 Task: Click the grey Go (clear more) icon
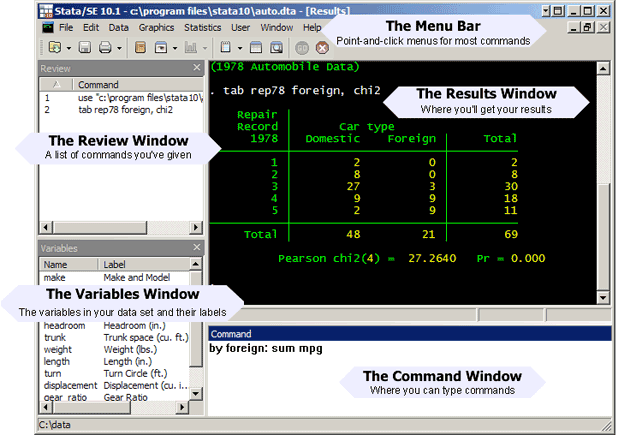(x=302, y=48)
